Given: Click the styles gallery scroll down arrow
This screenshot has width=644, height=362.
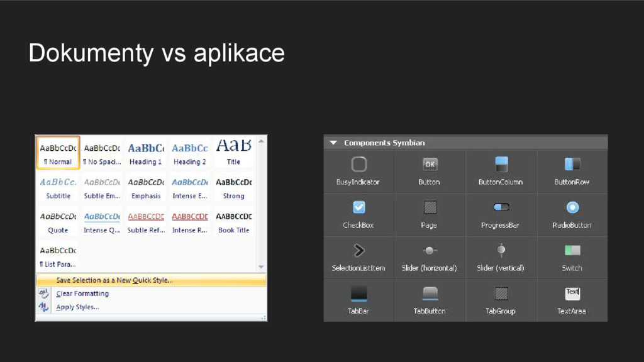Looking at the screenshot, I should (x=261, y=266).
